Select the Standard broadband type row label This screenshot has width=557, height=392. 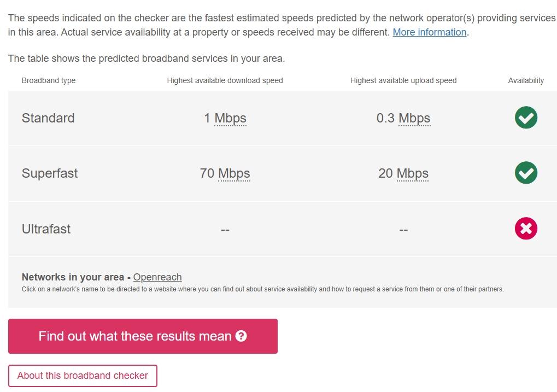(x=48, y=118)
